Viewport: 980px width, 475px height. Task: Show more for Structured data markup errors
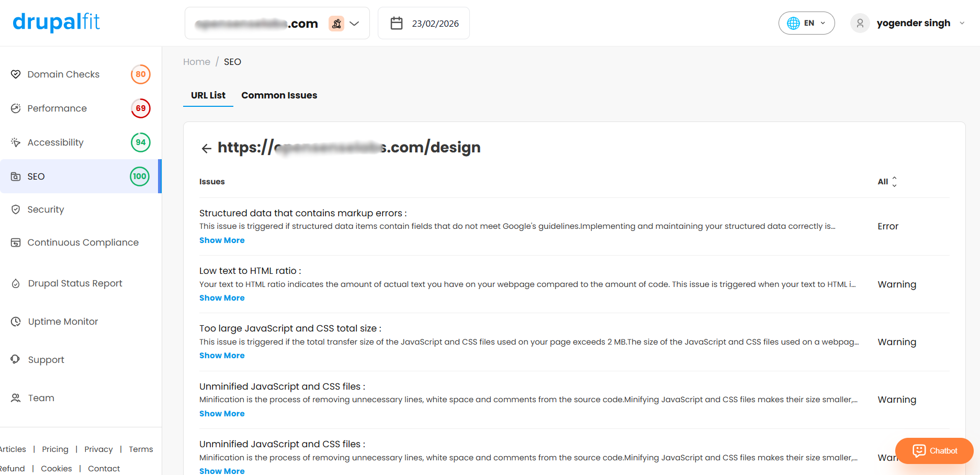click(x=222, y=240)
